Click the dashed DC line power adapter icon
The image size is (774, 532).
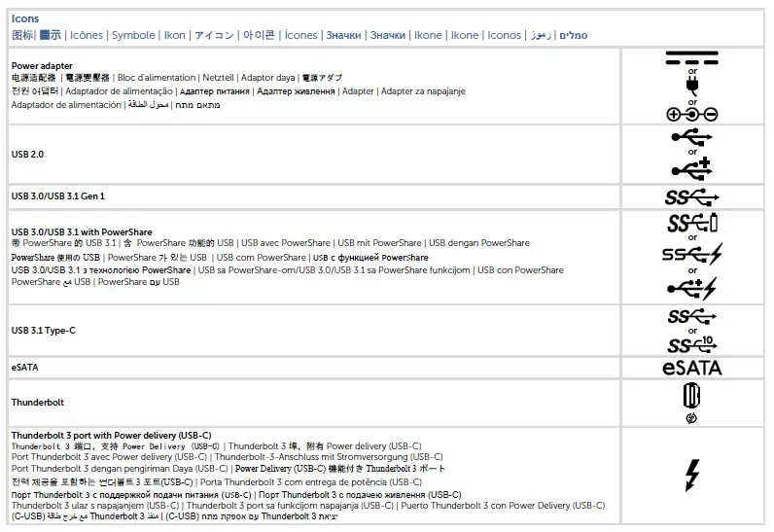[x=691, y=57]
